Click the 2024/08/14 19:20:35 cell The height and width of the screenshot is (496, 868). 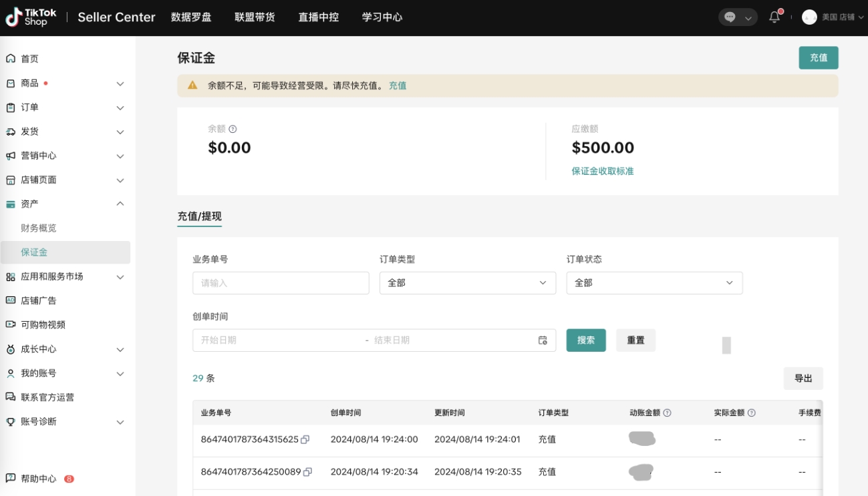pos(478,472)
